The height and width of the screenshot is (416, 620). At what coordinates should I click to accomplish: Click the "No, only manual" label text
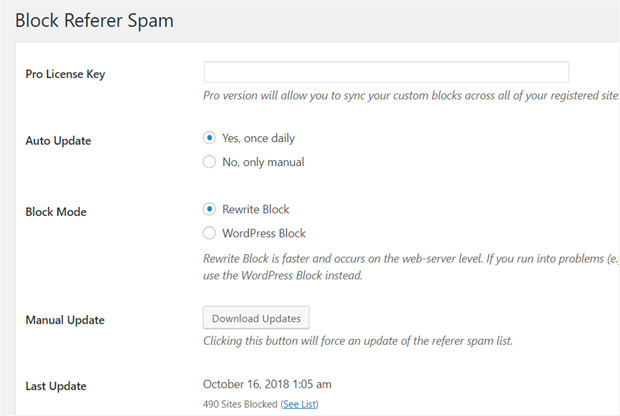click(x=263, y=161)
